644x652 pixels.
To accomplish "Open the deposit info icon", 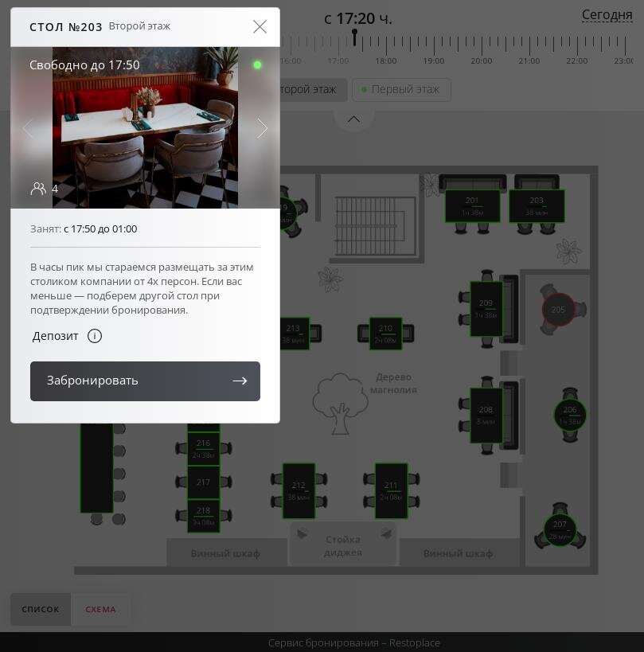I will click(x=95, y=336).
